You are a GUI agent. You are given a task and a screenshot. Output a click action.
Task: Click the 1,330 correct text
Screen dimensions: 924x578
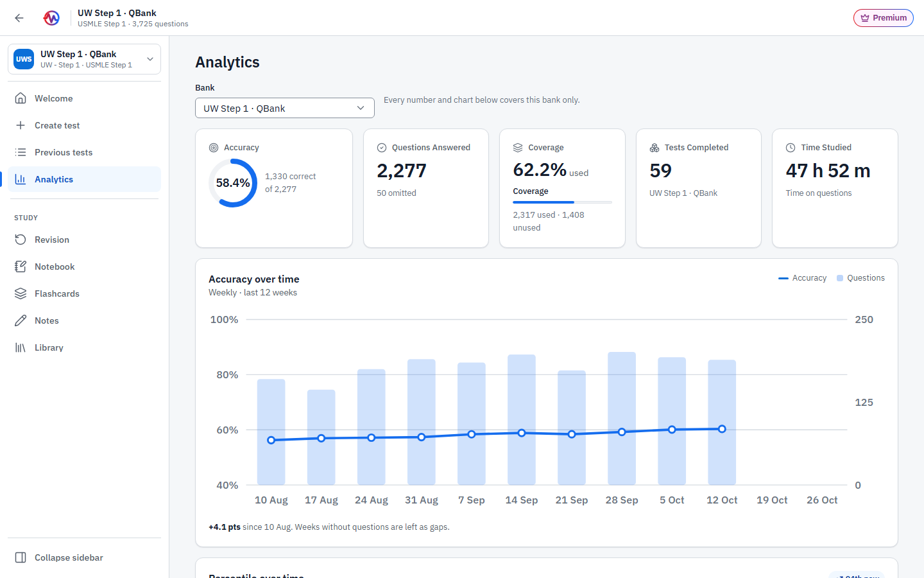290,176
